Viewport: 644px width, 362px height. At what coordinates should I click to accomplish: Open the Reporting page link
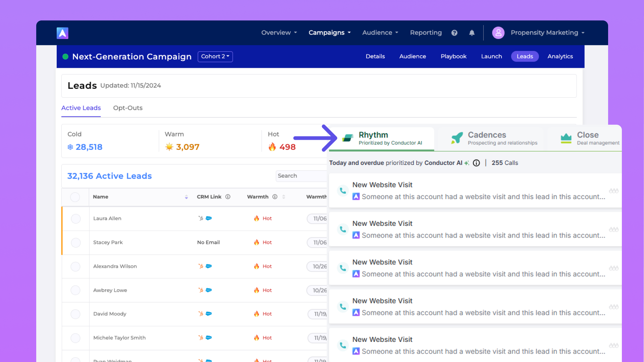pos(426,33)
